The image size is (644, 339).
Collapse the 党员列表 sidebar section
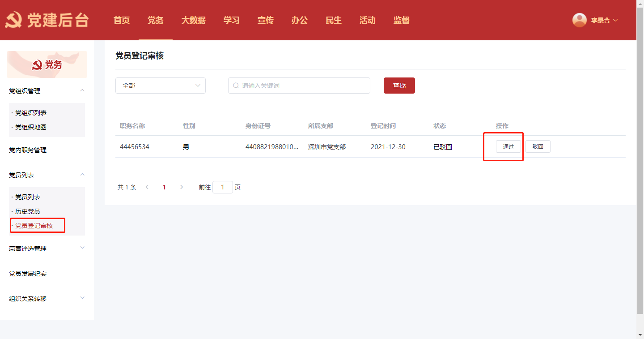click(82, 175)
